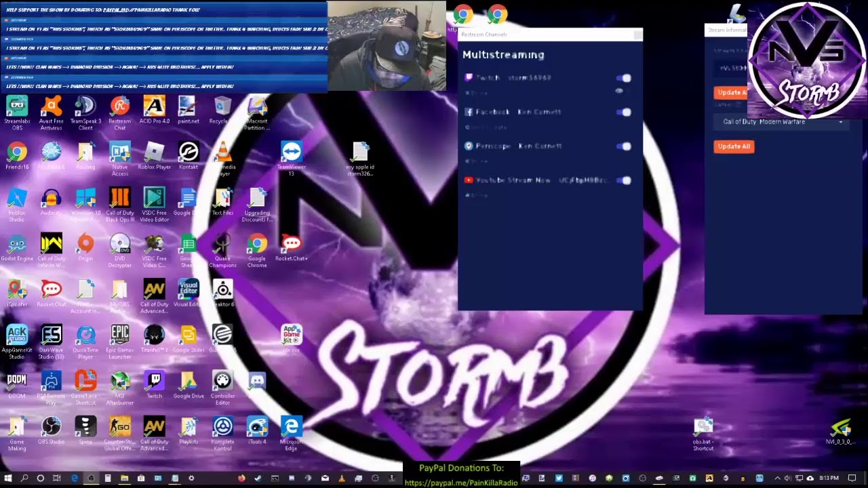This screenshot has height=488, width=868.
Task: Open the obs.bat Shortcut icon
Action: (703, 434)
